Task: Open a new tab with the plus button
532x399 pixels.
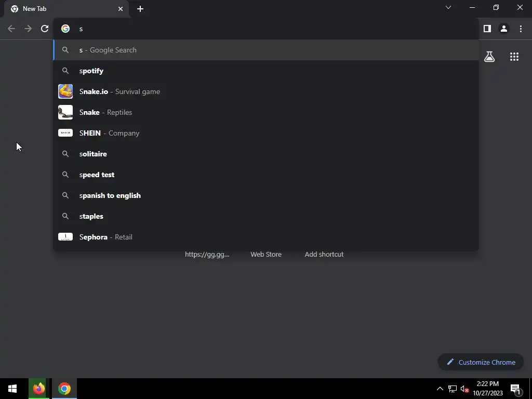Action: click(140, 9)
